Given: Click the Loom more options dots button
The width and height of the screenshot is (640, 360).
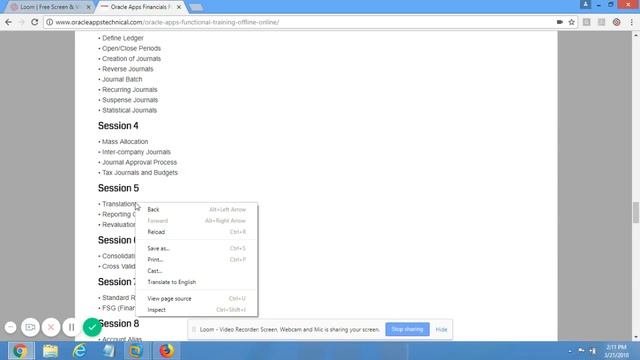Looking at the screenshot, I should pos(11,327).
